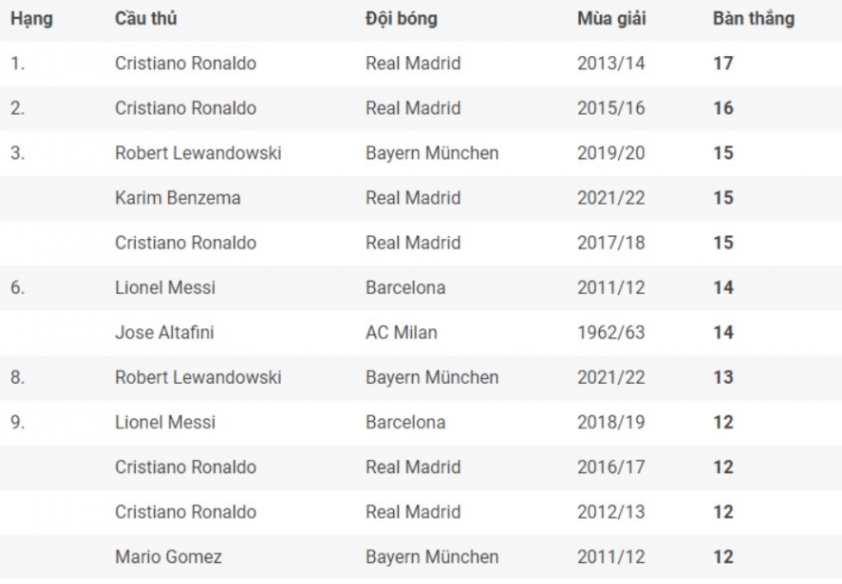Click Mario Gomez in the player column
This screenshot has width=842, height=584.
click(168, 557)
